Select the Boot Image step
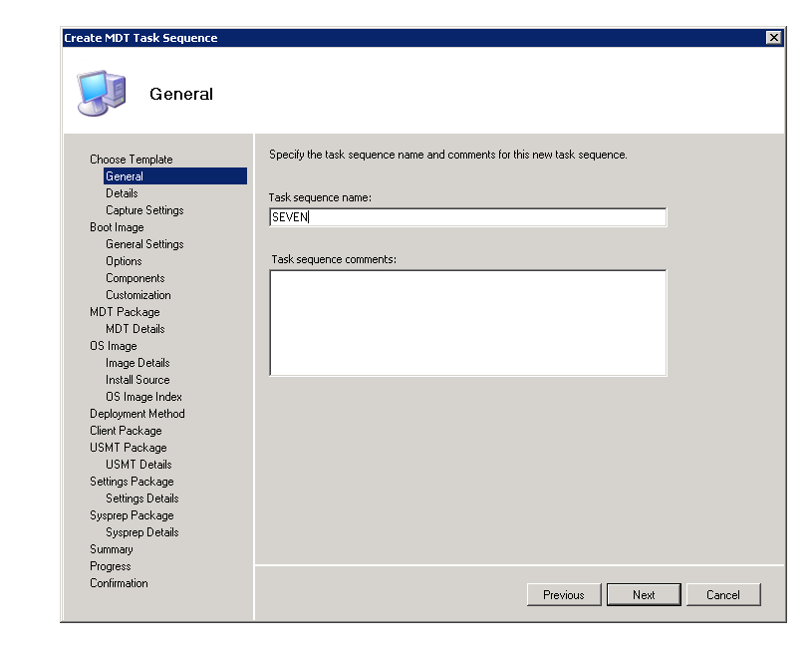The image size is (812, 662). pos(117,227)
